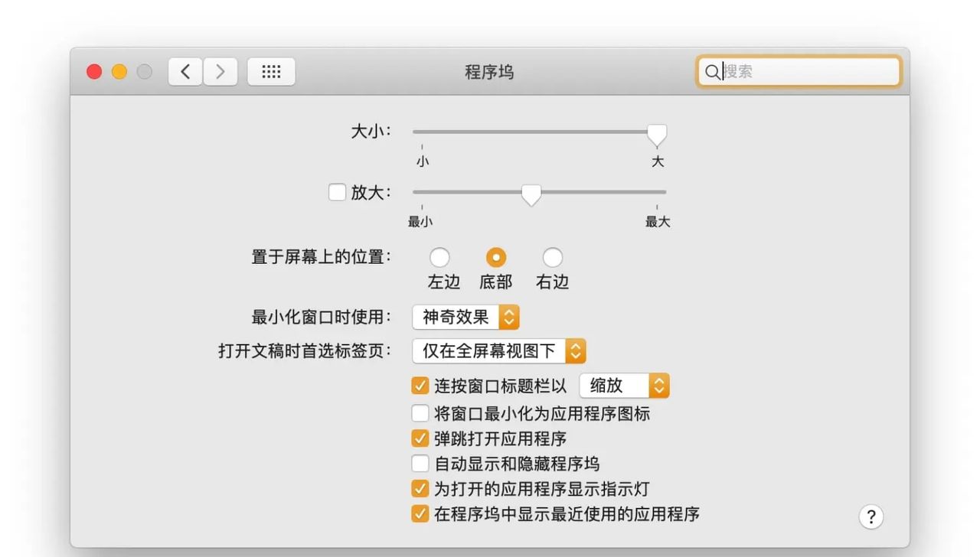The width and height of the screenshot is (980, 557).
Task: Navigate forward using the right arrow icon
Action: (220, 71)
